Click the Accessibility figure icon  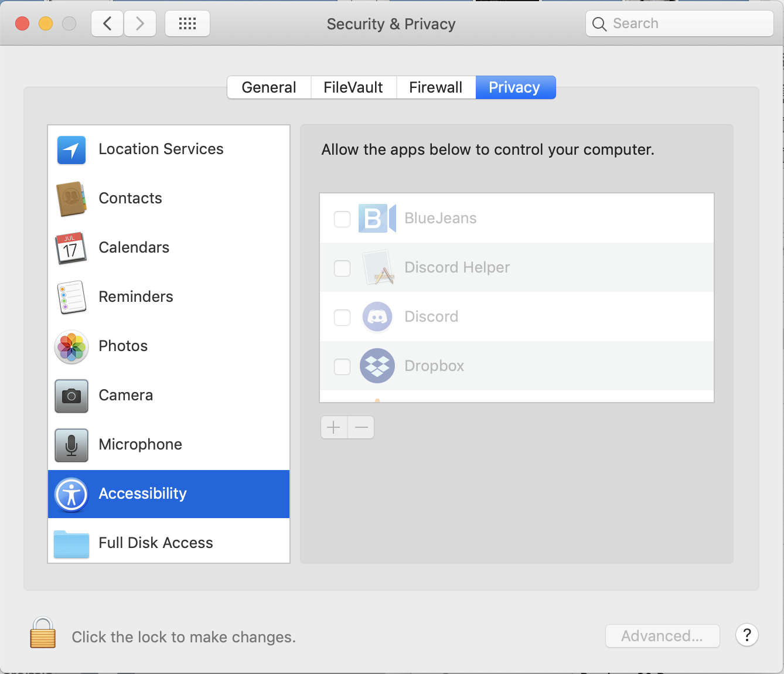[x=71, y=494]
